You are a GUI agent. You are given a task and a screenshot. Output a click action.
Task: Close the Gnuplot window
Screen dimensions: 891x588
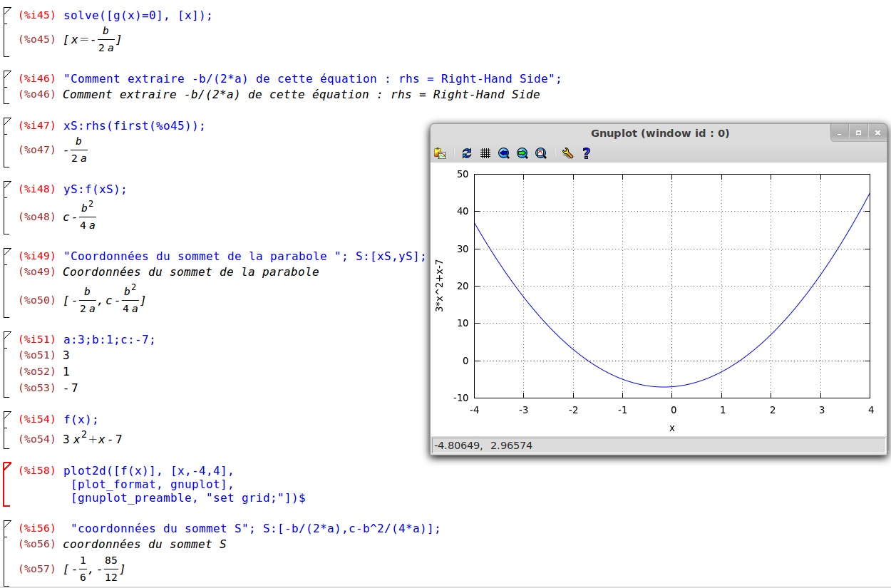[877, 133]
